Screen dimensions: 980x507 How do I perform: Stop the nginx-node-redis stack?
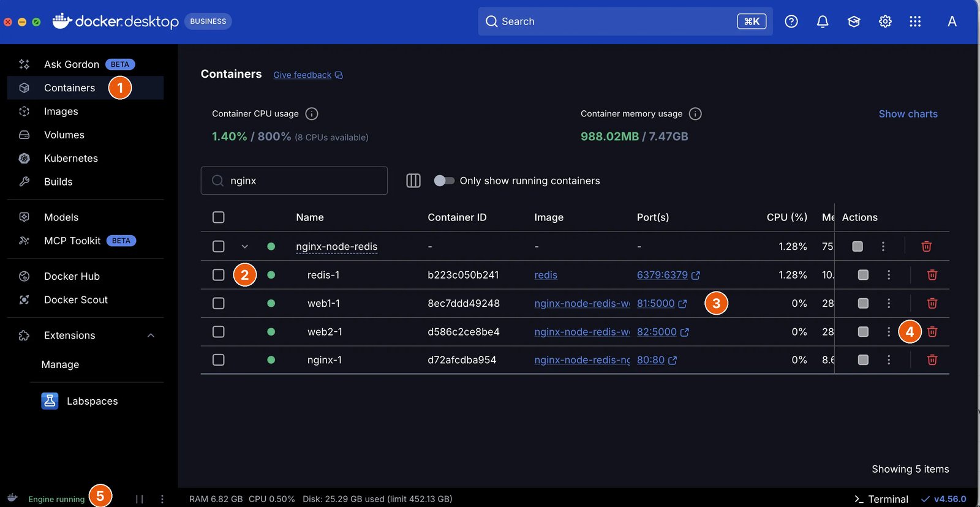[x=858, y=246]
